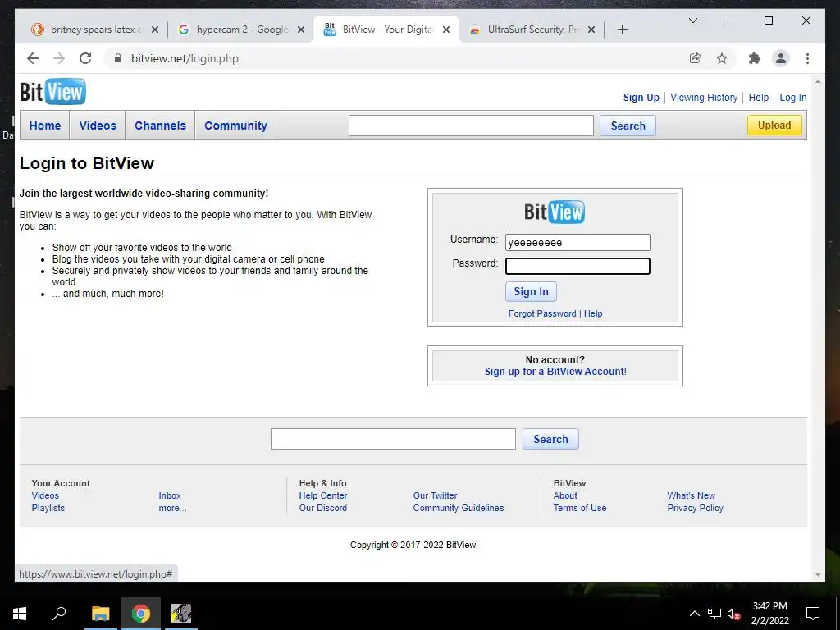840x630 pixels.
Task: Focus the Password field
Action: [x=577, y=267]
